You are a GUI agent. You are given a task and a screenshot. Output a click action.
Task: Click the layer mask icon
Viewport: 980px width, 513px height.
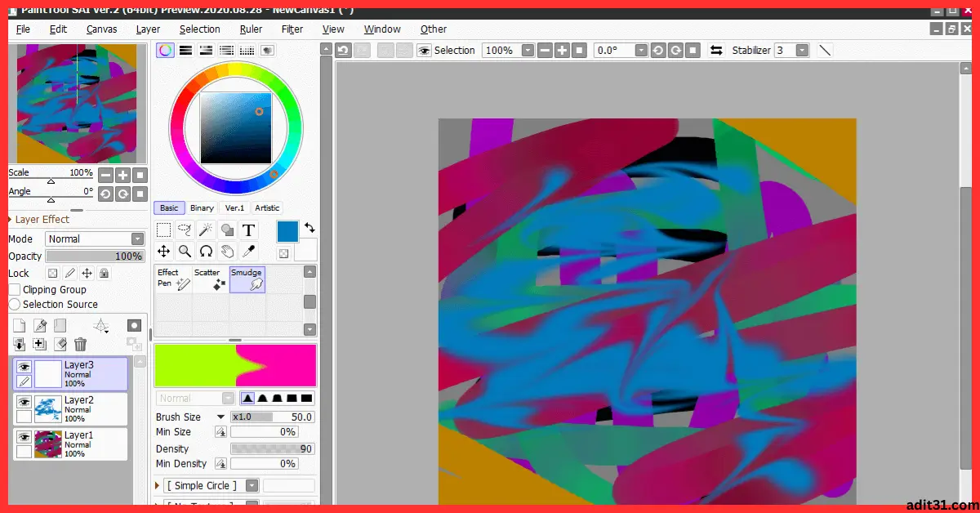[x=134, y=326]
